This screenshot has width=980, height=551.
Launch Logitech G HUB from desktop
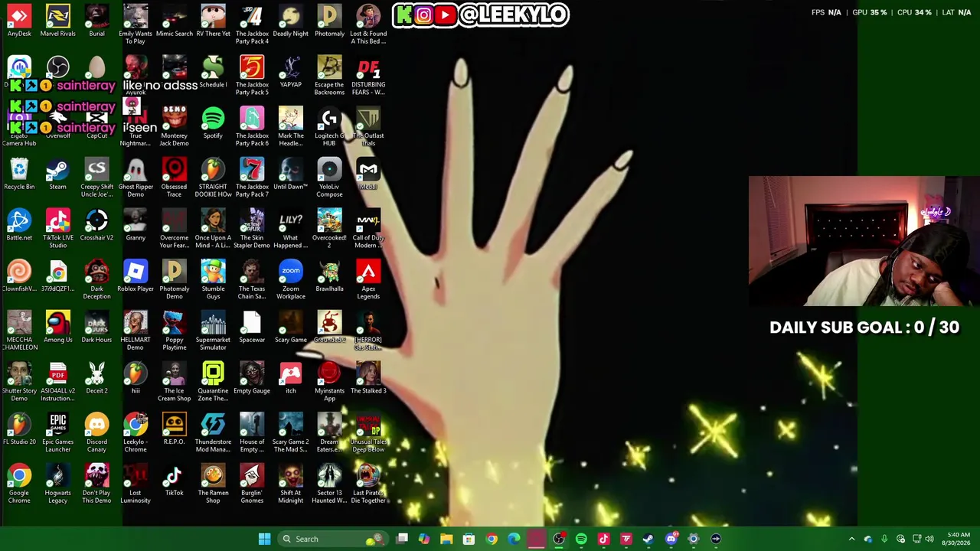point(329,126)
